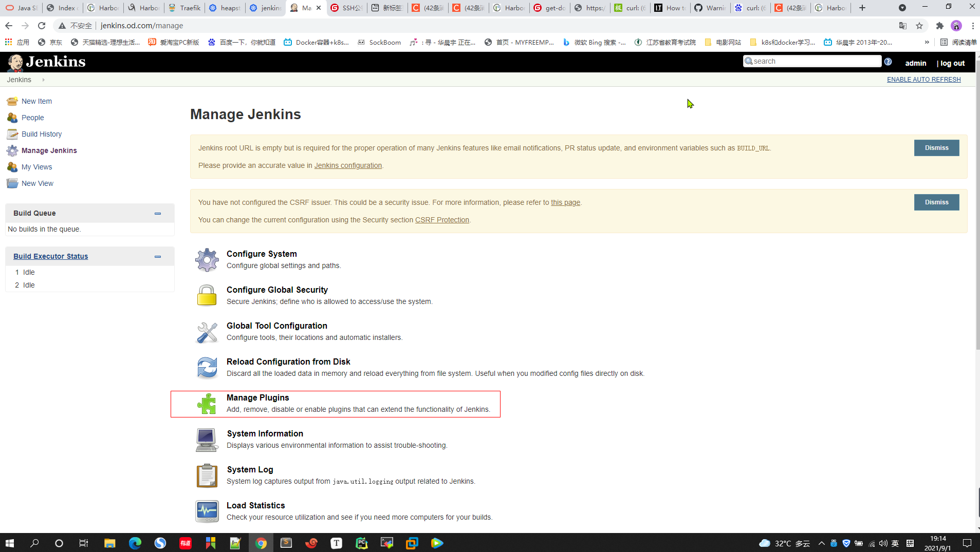Screen dimensions: 980x552
Task: Reload the page with browser refresh icon
Action: pyautogui.click(x=42, y=26)
